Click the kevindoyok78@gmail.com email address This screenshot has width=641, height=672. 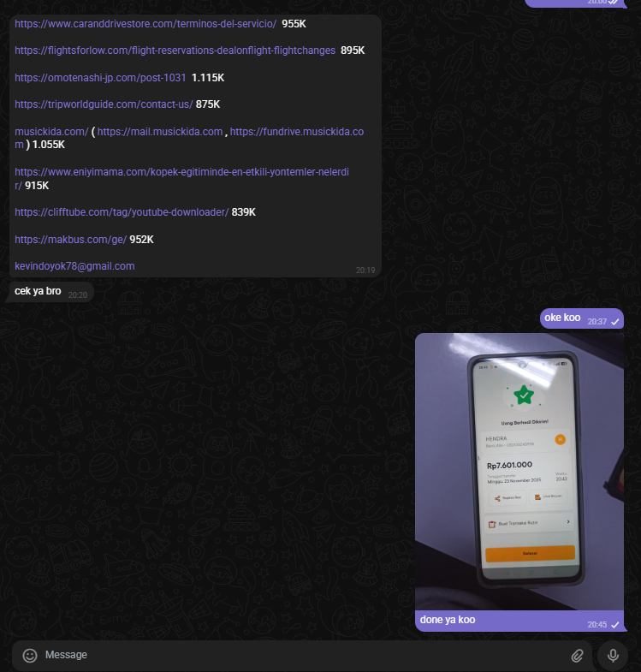point(74,266)
